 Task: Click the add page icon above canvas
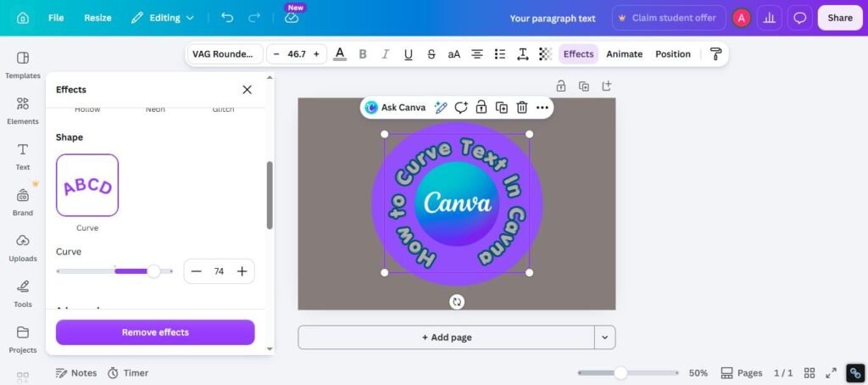click(607, 86)
